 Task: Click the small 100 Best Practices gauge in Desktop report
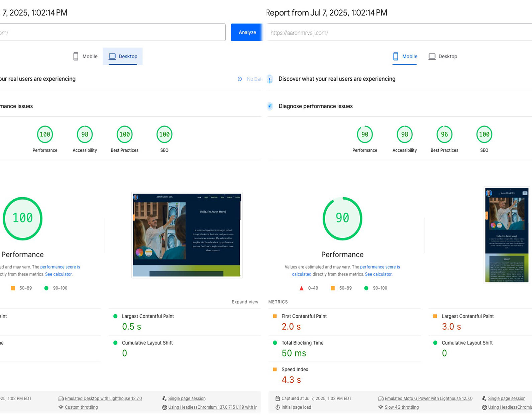[125, 134]
